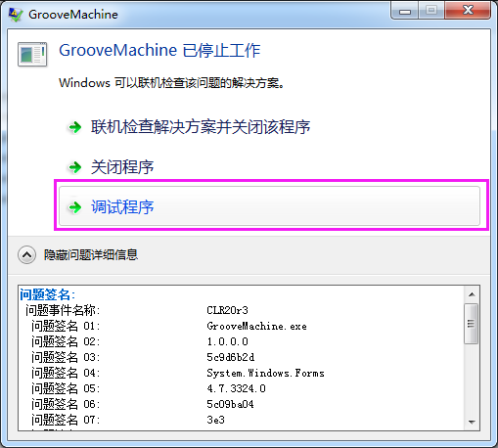
Task: Click the 问题签名 01: label
Action: coord(66,326)
